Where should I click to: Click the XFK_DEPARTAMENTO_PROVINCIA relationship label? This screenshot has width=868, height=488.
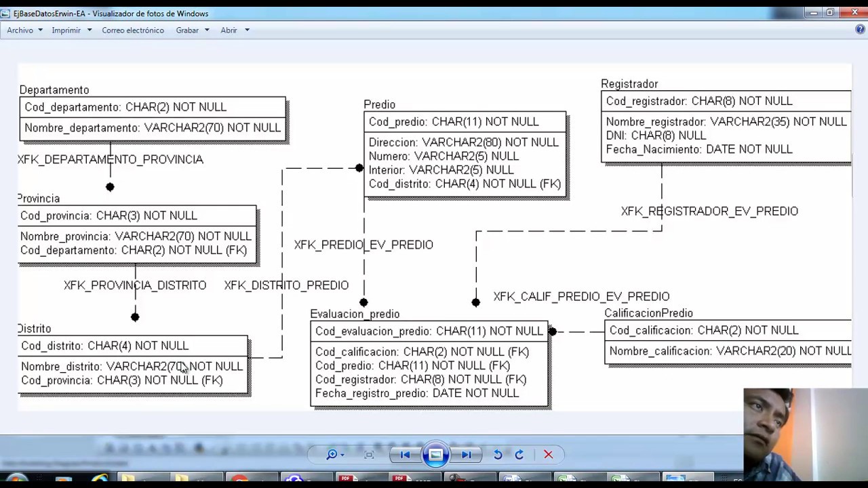coord(111,159)
